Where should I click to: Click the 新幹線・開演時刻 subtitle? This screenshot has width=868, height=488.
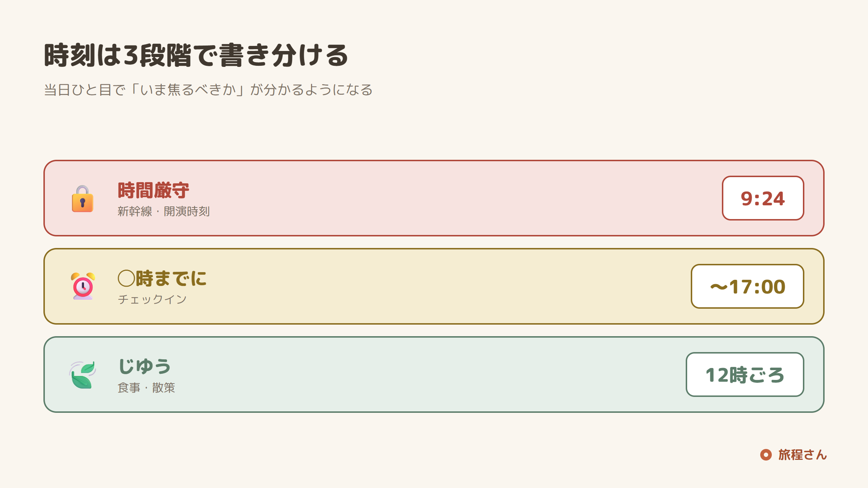pos(163,211)
